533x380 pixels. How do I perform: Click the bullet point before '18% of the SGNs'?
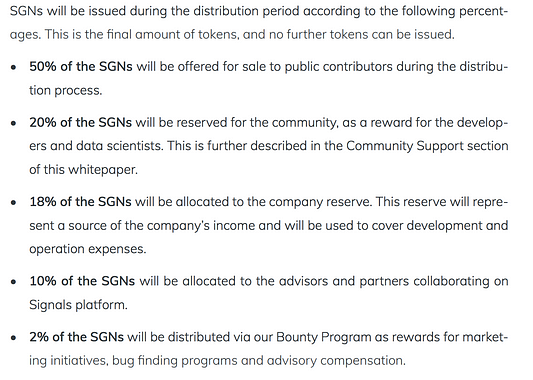pyautogui.click(x=14, y=203)
